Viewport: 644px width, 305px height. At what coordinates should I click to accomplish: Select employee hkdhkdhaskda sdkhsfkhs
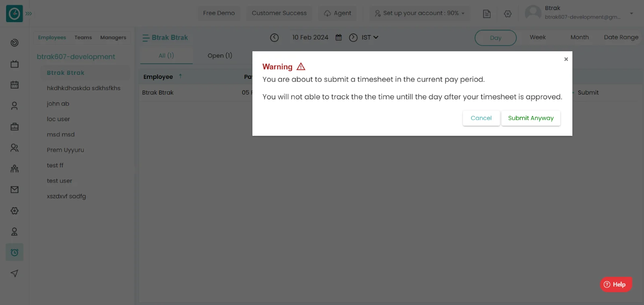(x=84, y=88)
